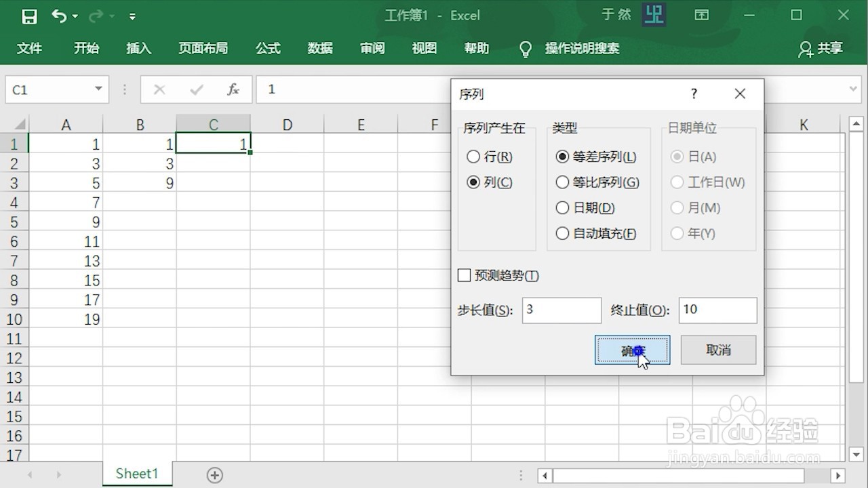Enable the 预测趋势 checkbox

click(x=465, y=275)
